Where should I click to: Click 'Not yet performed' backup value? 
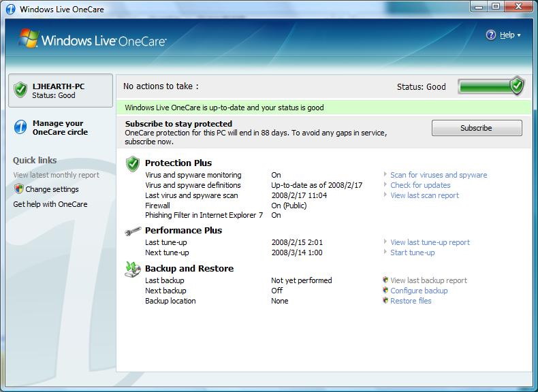click(x=302, y=280)
